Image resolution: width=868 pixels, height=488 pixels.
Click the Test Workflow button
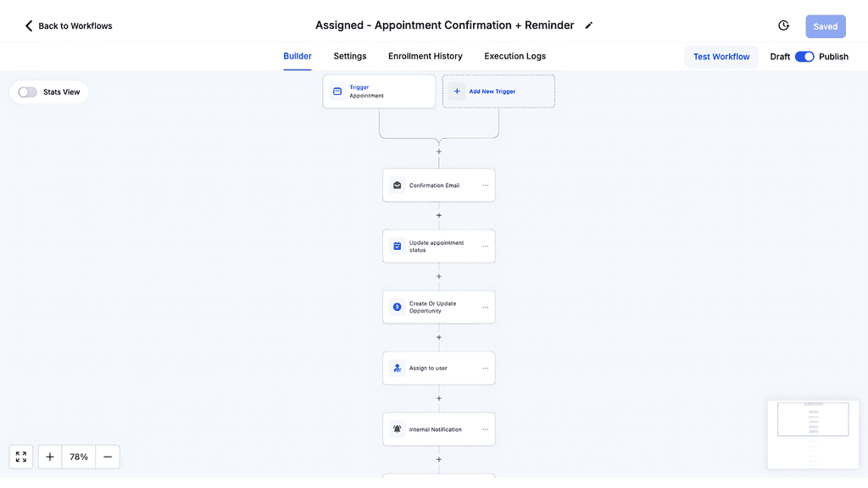click(721, 57)
